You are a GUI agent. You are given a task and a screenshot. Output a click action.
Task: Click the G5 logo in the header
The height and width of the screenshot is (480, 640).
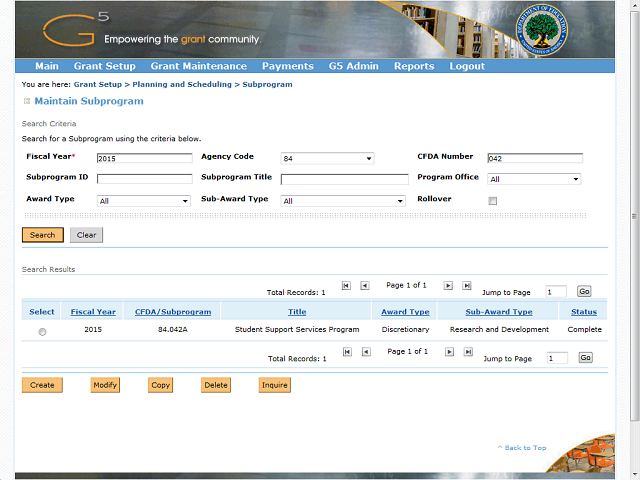coord(76,29)
